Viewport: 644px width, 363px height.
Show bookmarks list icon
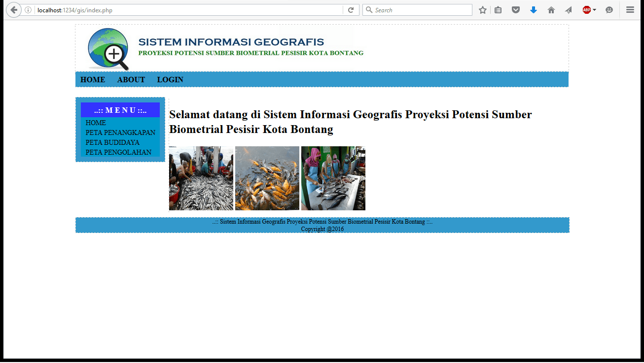[x=498, y=10]
